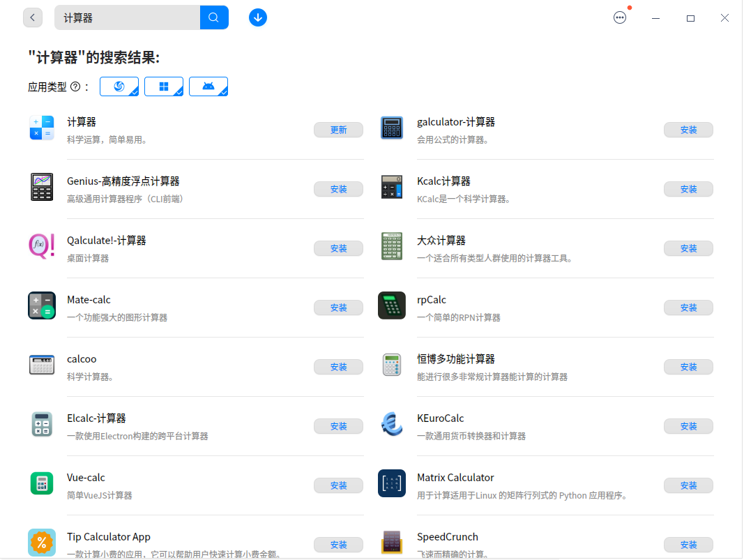Uncheck the Android apps type filter
Image resolution: width=744 pixels, height=560 pixels.
pos(208,86)
